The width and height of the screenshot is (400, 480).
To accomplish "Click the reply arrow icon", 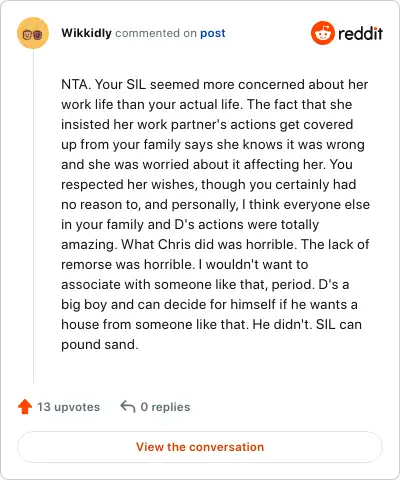I will pyautogui.click(x=128, y=407).
